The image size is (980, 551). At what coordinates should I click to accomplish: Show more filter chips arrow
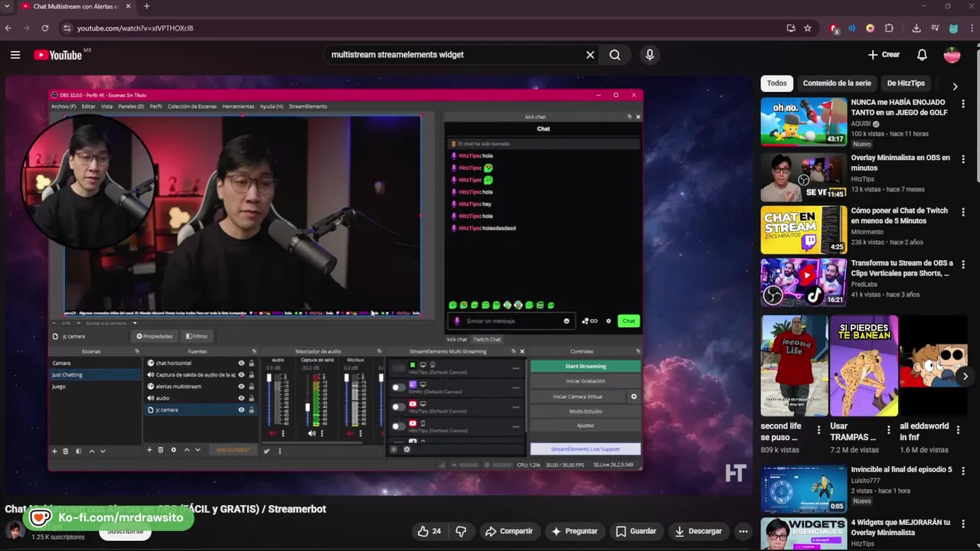[x=955, y=86]
